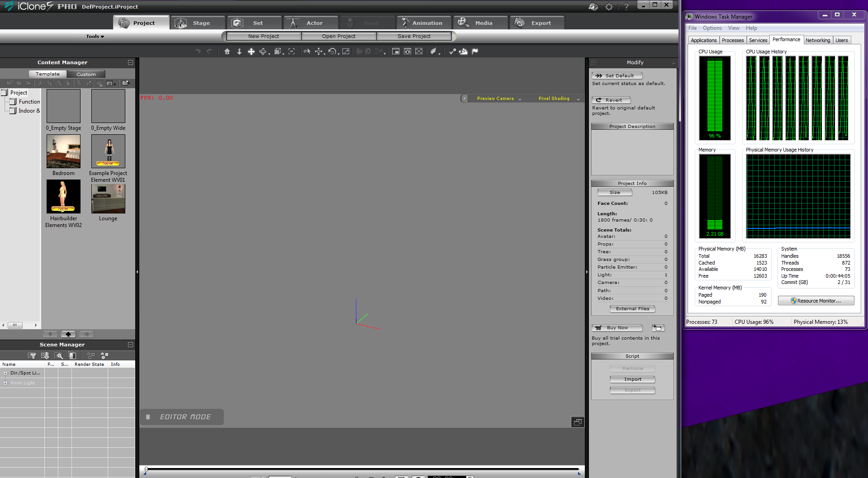This screenshot has width=868, height=478.
Task: Expand the Dir./Spot Light tree node
Action: pyautogui.click(x=5, y=374)
